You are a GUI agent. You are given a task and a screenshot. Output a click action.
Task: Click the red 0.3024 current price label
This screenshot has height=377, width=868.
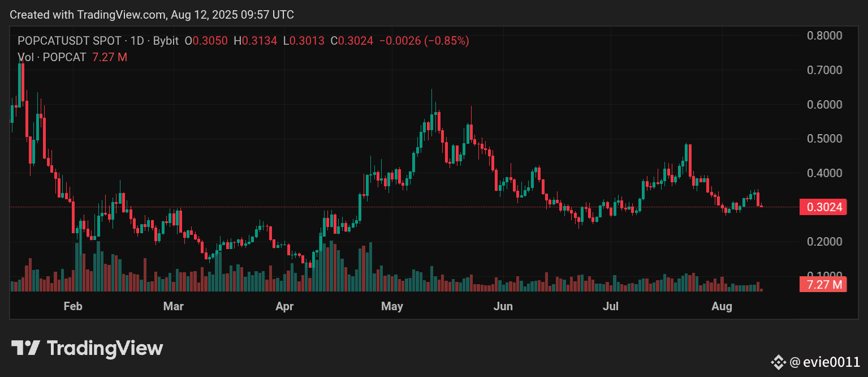(x=823, y=207)
